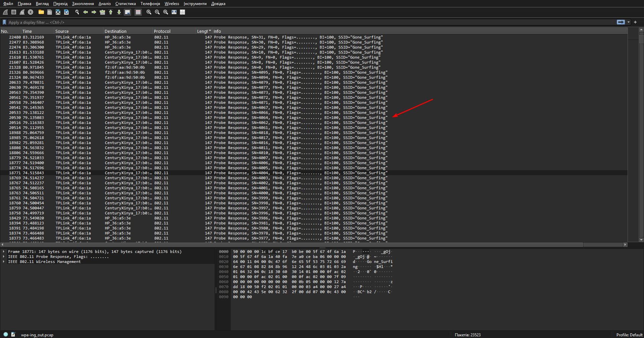Image resolution: width=644 pixels, height=338 pixels.
Task: Reload the capture file
Action: (x=66, y=12)
